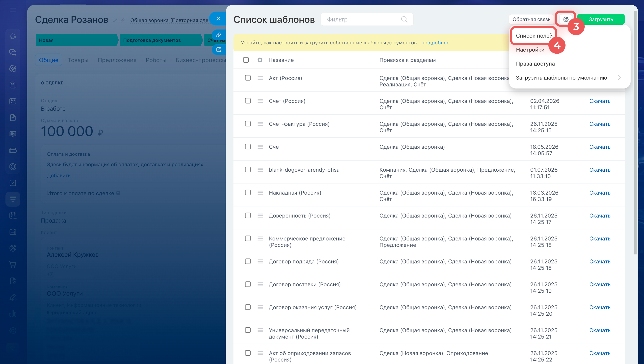Open the table column settings gear

(x=260, y=60)
